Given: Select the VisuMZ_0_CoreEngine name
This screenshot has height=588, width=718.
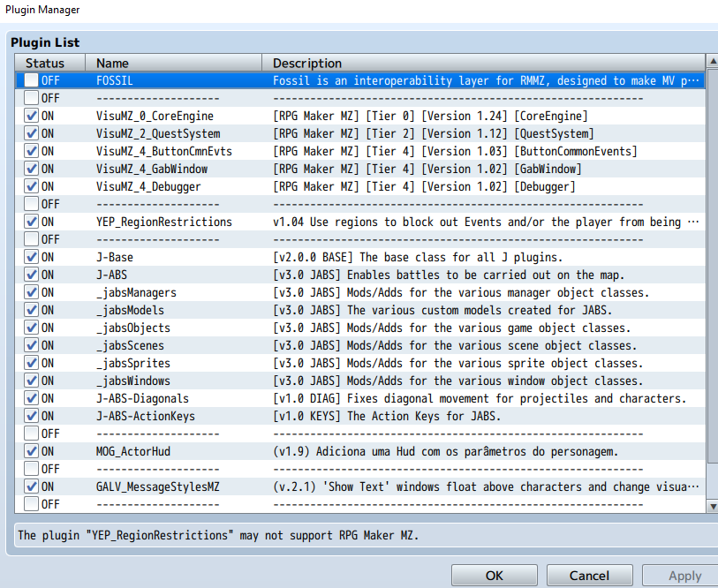Looking at the screenshot, I should pos(155,116).
